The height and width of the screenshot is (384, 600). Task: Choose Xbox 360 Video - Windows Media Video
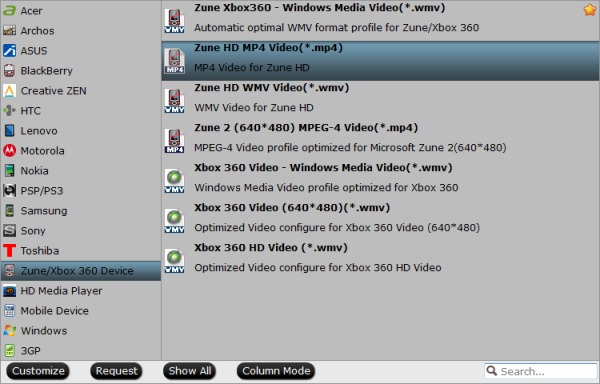coord(380,181)
